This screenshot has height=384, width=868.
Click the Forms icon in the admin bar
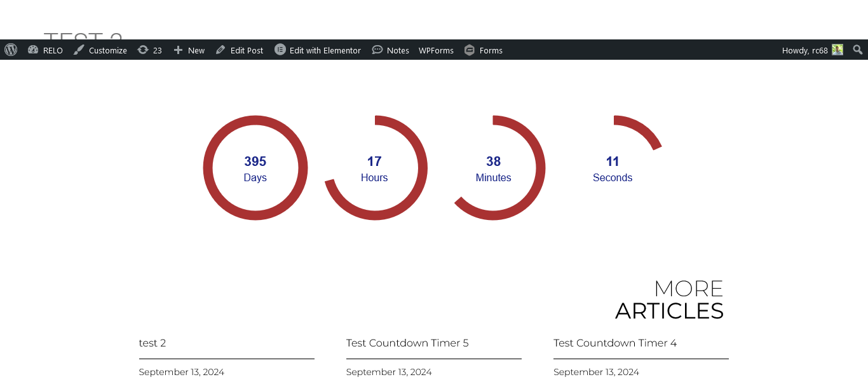[x=470, y=50]
